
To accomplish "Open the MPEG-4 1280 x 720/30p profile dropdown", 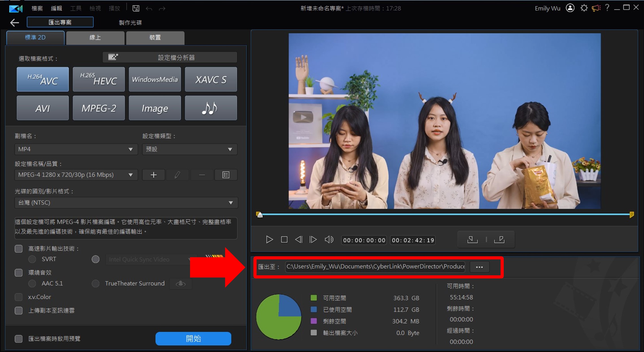I will [76, 175].
